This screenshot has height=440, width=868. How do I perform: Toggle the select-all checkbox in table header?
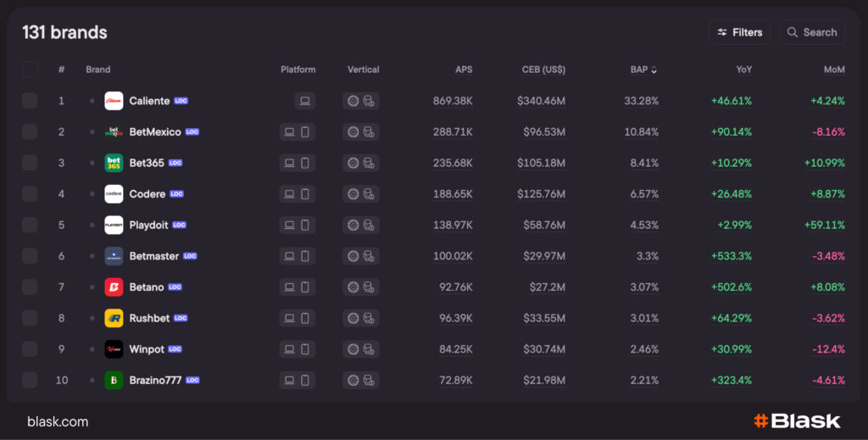[x=30, y=70]
